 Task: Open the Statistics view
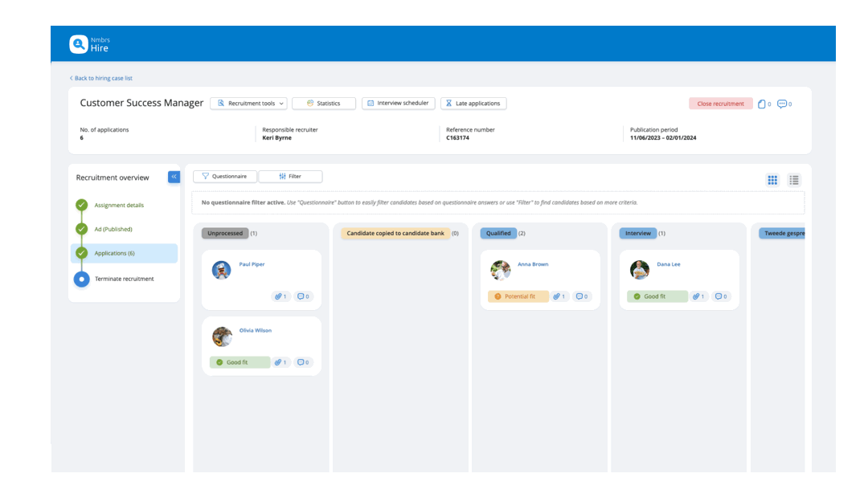(x=323, y=104)
